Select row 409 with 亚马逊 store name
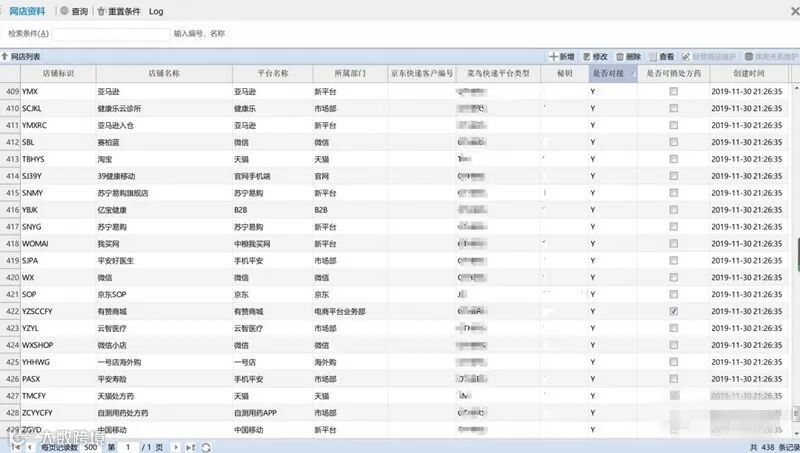Image resolution: width=800 pixels, height=453 pixels. (108, 91)
